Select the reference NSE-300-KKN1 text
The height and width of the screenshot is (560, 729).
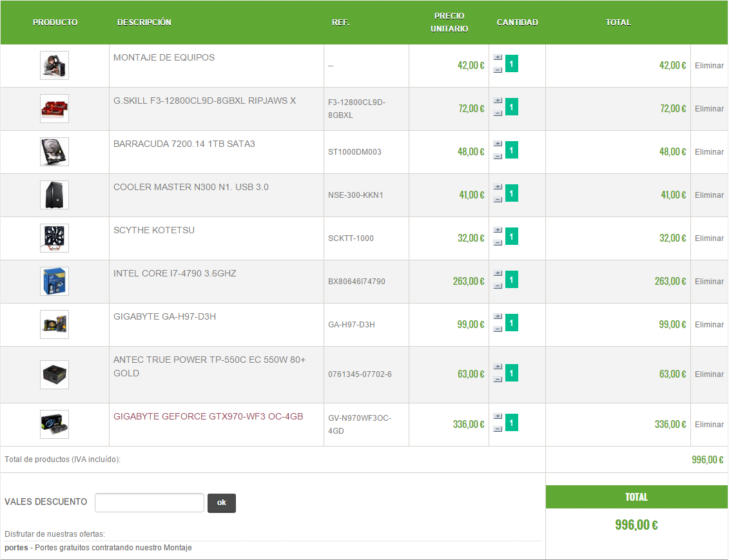pyautogui.click(x=356, y=195)
